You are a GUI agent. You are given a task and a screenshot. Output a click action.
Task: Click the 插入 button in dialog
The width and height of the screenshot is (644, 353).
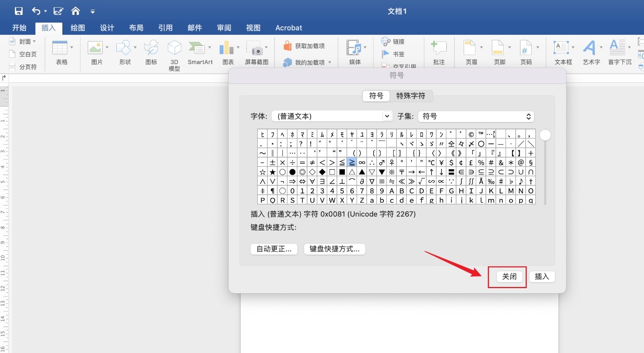pyautogui.click(x=542, y=276)
